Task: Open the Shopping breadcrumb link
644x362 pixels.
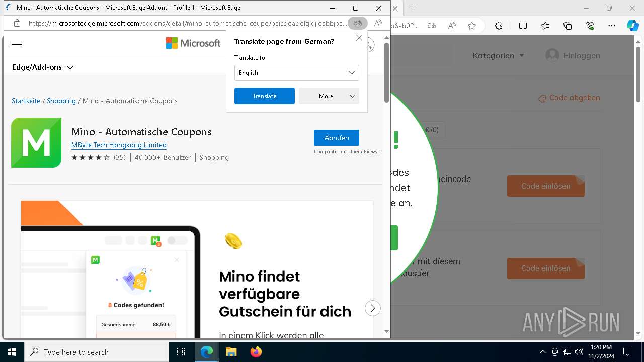Action: pyautogui.click(x=61, y=101)
